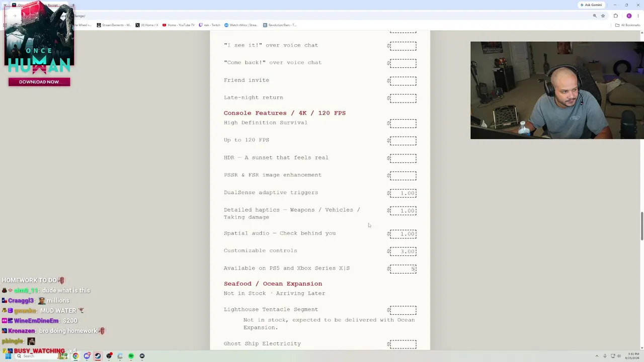Click the "DualSense adaptive triggers" label
644x362 pixels.
pos(271,193)
